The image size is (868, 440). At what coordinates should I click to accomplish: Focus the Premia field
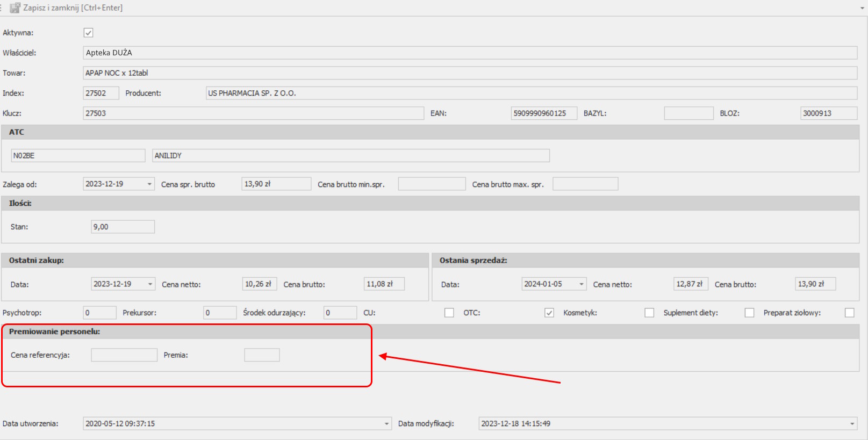pos(262,355)
